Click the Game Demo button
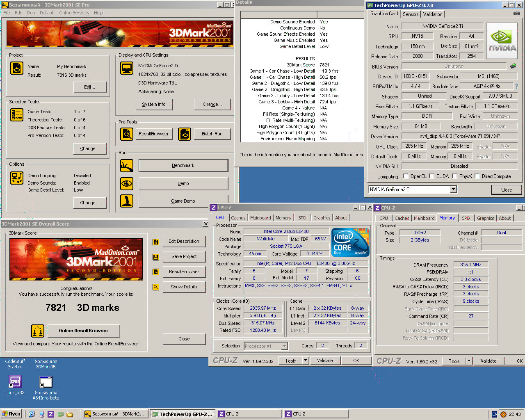Screen dimensions: 525x420 coord(183,201)
